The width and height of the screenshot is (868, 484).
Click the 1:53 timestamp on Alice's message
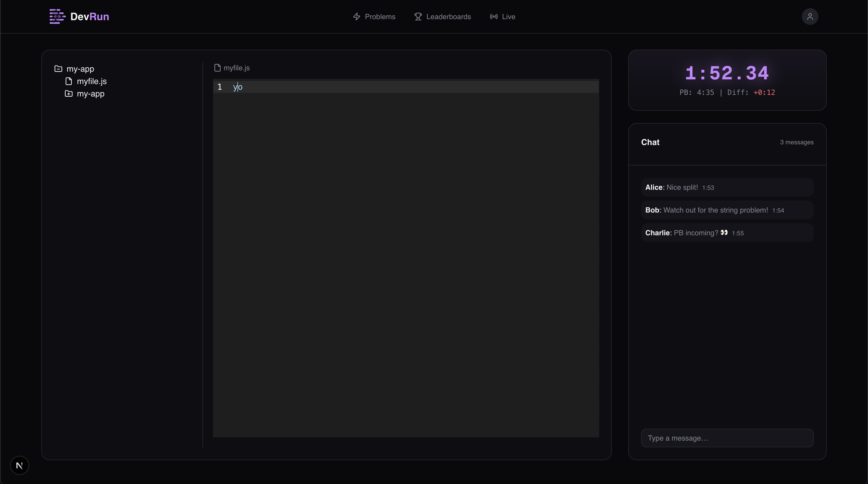[x=708, y=188]
